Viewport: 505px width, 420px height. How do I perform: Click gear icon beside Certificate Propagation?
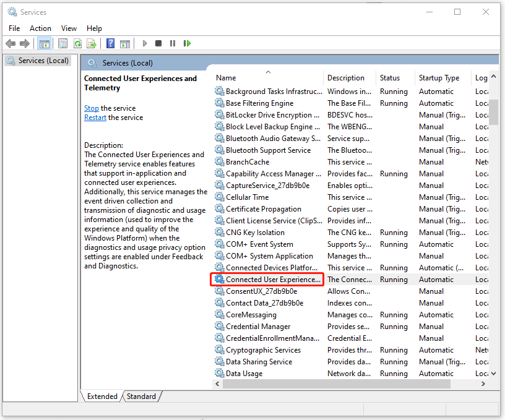pos(220,208)
